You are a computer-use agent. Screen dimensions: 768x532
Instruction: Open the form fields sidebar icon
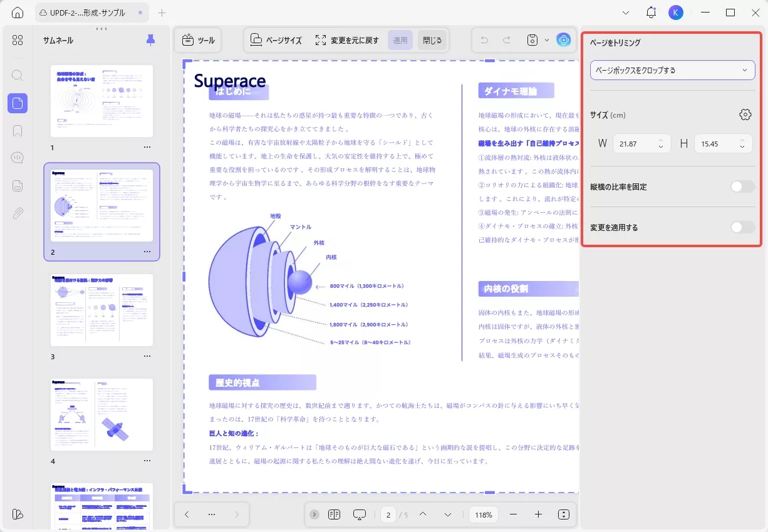coord(18,185)
